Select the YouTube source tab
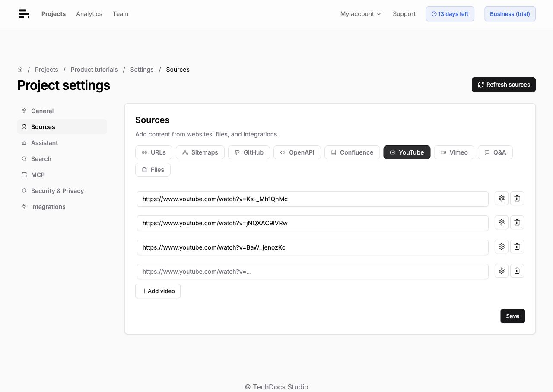 (x=407, y=152)
